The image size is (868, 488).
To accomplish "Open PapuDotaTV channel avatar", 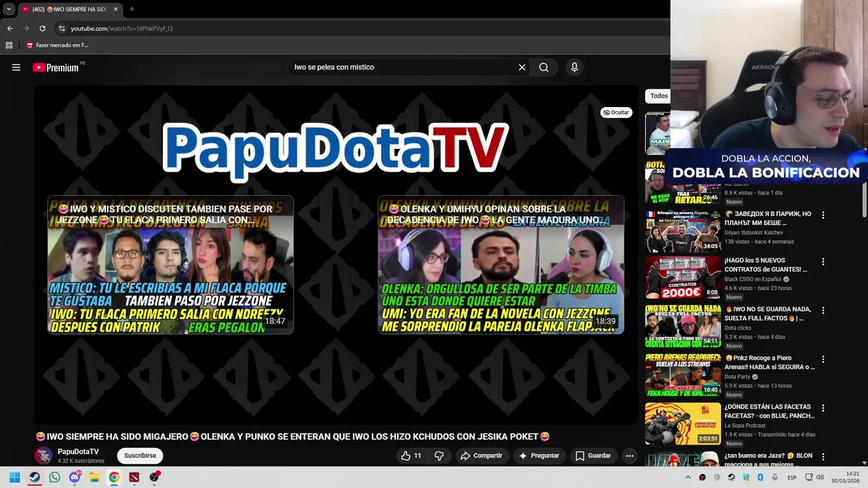I will coord(43,455).
